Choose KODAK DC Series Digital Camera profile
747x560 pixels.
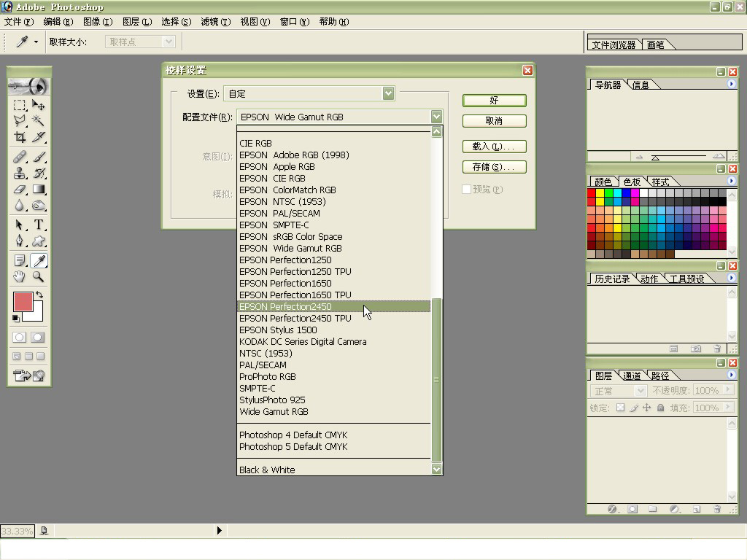tap(333, 342)
